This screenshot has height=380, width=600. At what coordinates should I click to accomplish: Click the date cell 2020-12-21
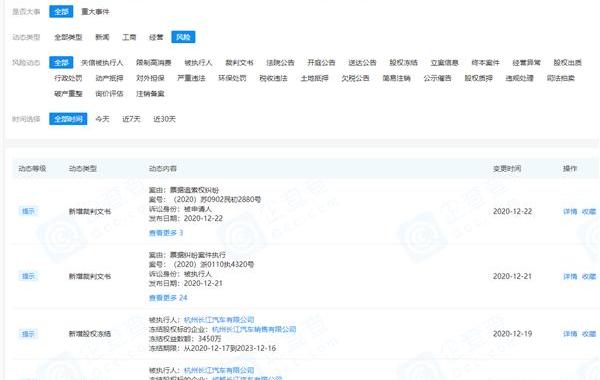click(x=512, y=276)
